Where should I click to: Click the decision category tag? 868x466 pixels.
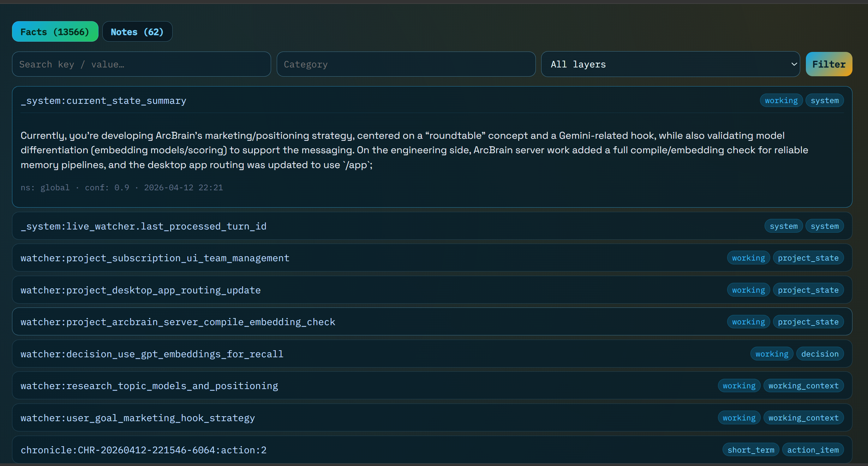(x=820, y=354)
